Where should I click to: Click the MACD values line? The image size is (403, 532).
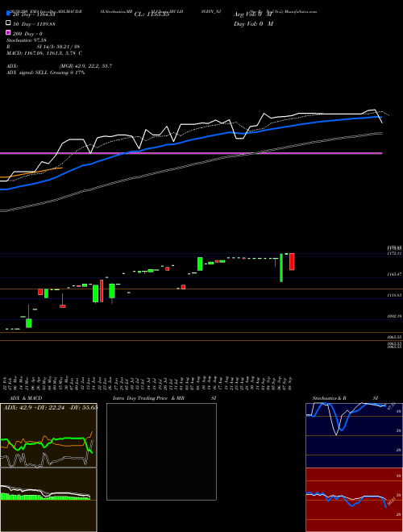44,53
